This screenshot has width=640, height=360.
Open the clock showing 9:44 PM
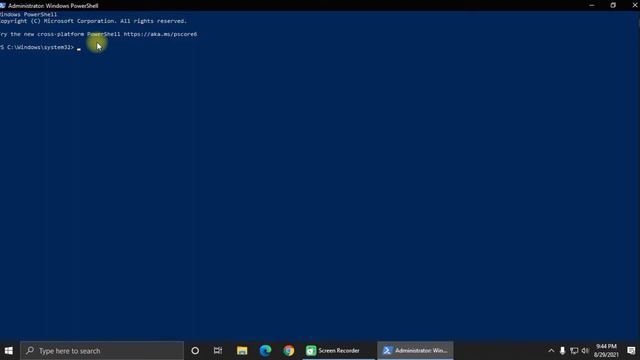606,351
